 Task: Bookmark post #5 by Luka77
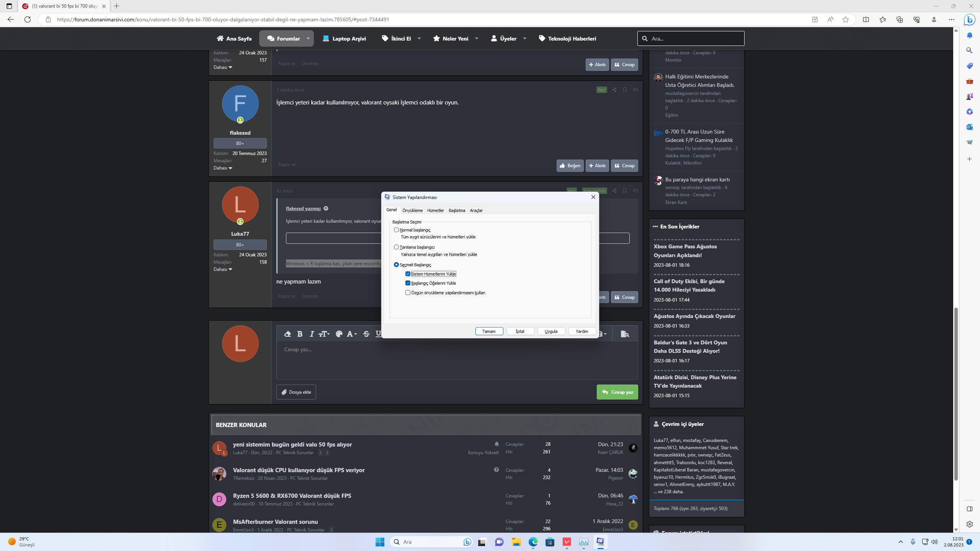pyautogui.click(x=624, y=191)
